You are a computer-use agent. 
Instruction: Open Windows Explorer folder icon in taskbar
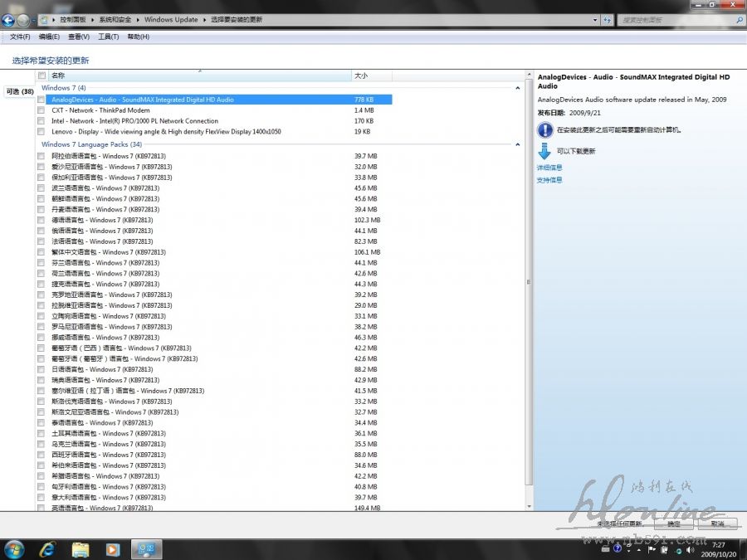[81, 548]
